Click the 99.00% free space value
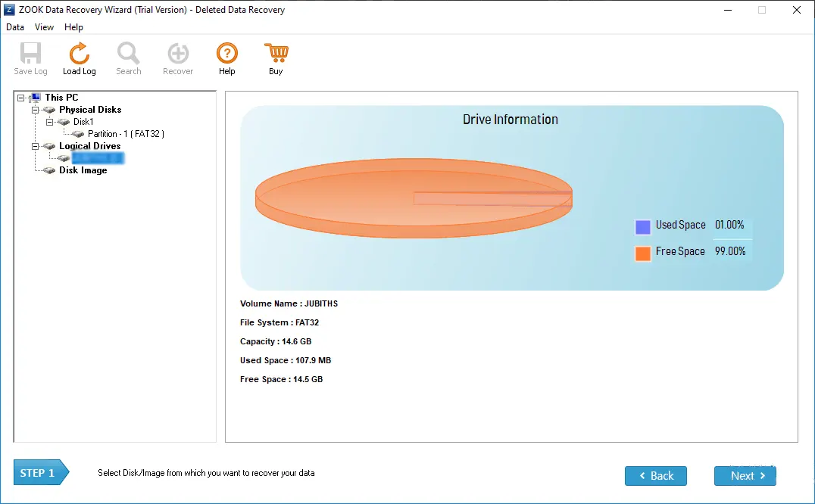This screenshot has height=504, width=815. pos(730,251)
